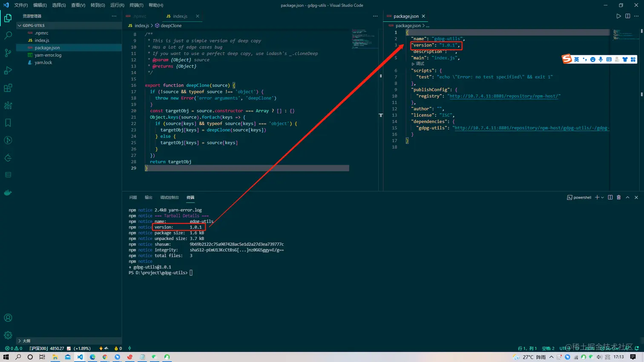
Task: Split the terminal panel
Action: click(610, 197)
